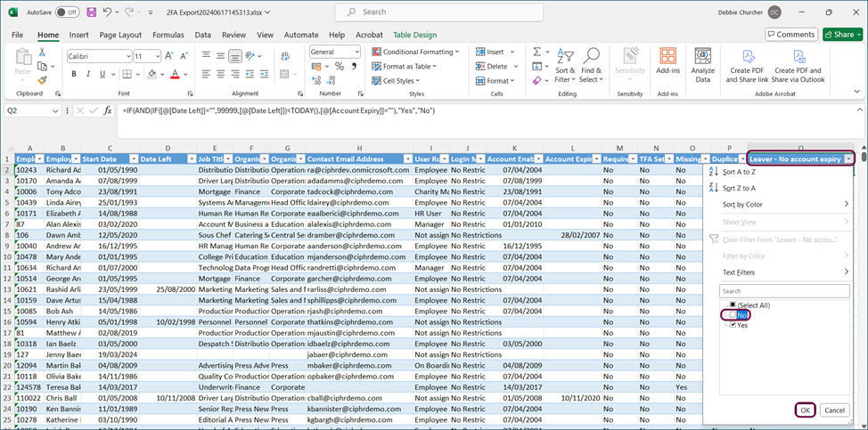Click the Wrap Text icon
Screen dimensions: 868x430
[286, 56]
